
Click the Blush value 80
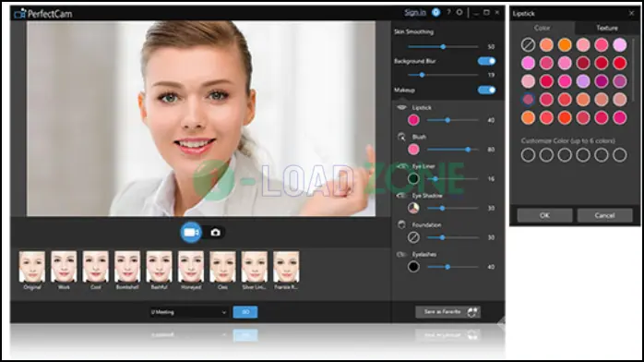pos(491,150)
